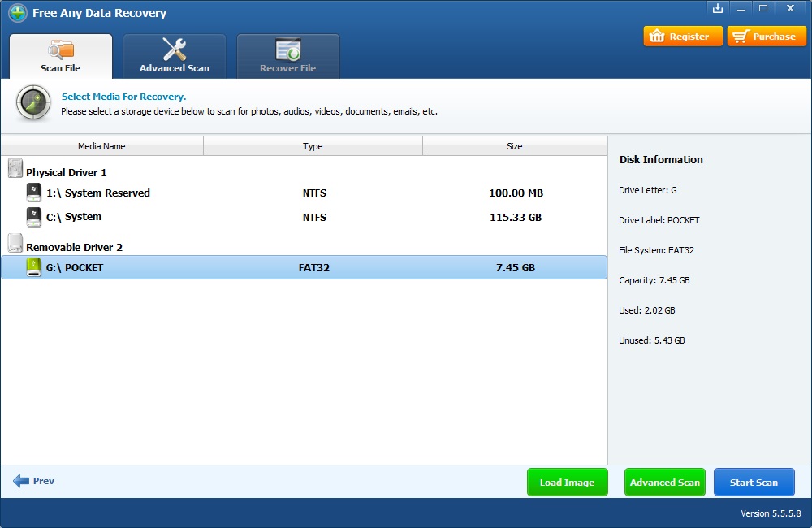This screenshot has width=812, height=528.
Task: Click the removable drive icon beside Removable Driver 2
Action: pos(14,241)
